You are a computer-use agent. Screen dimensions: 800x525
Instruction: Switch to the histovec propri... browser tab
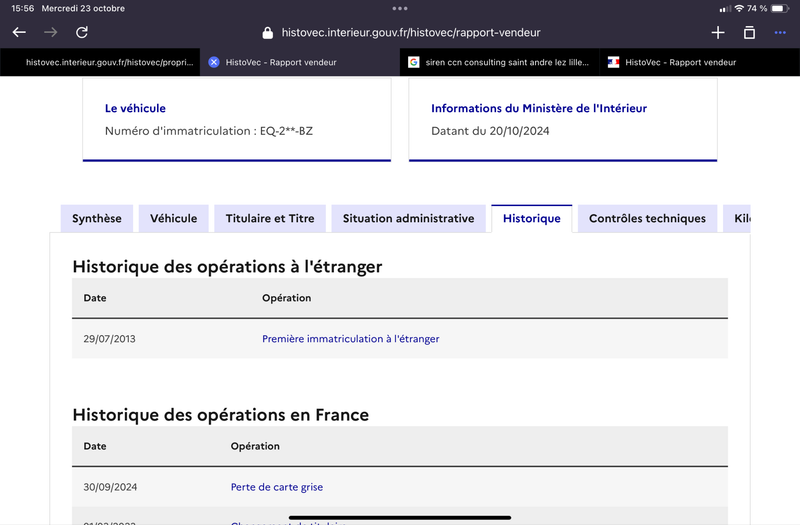tap(100, 62)
